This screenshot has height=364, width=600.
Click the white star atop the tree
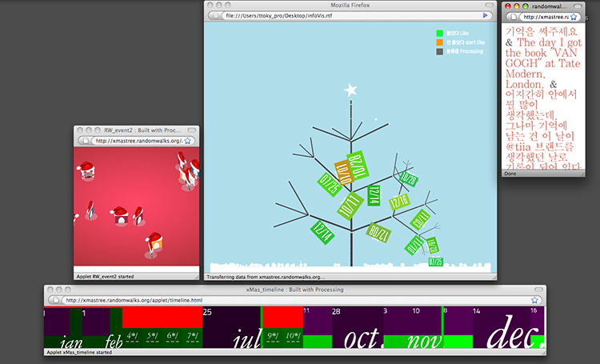(350, 90)
